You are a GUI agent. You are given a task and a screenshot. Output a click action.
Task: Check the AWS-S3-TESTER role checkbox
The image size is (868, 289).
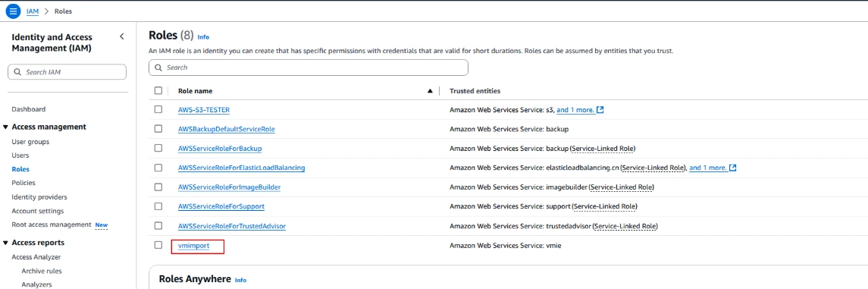click(x=158, y=110)
